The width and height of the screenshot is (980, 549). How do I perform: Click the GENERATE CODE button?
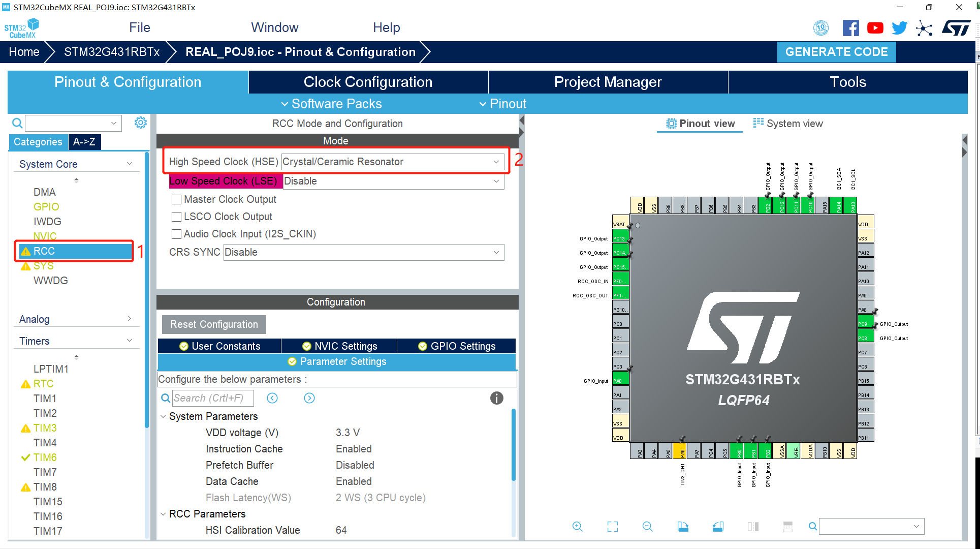(x=836, y=52)
